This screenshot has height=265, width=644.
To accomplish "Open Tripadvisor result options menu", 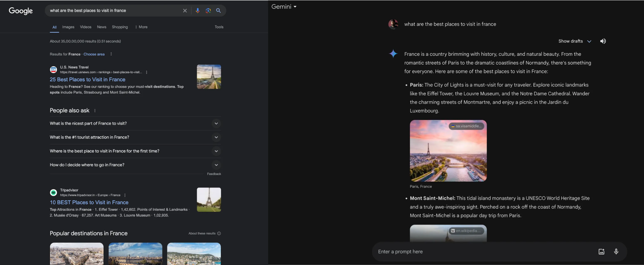I will pyautogui.click(x=125, y=195).
